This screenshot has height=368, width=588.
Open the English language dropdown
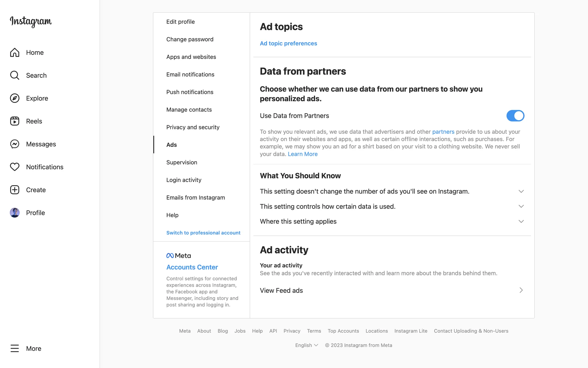click(x=307, y=345)
